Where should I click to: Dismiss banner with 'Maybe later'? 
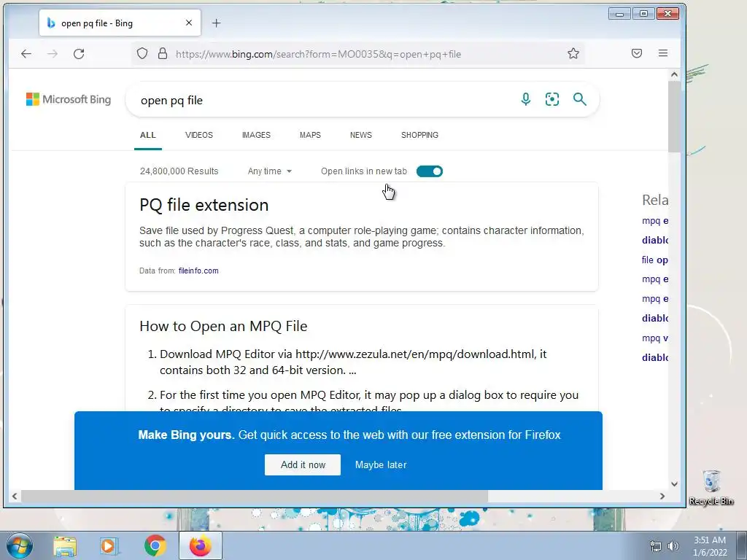[381, 464]
